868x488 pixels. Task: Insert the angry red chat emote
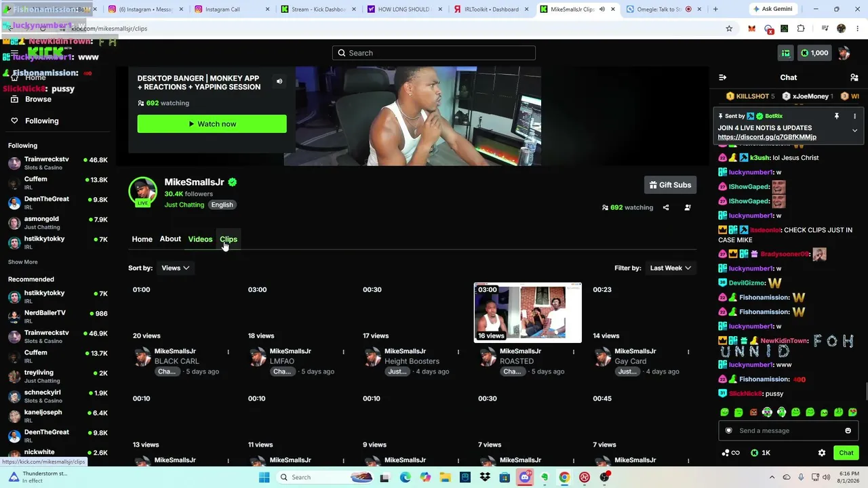753,412
